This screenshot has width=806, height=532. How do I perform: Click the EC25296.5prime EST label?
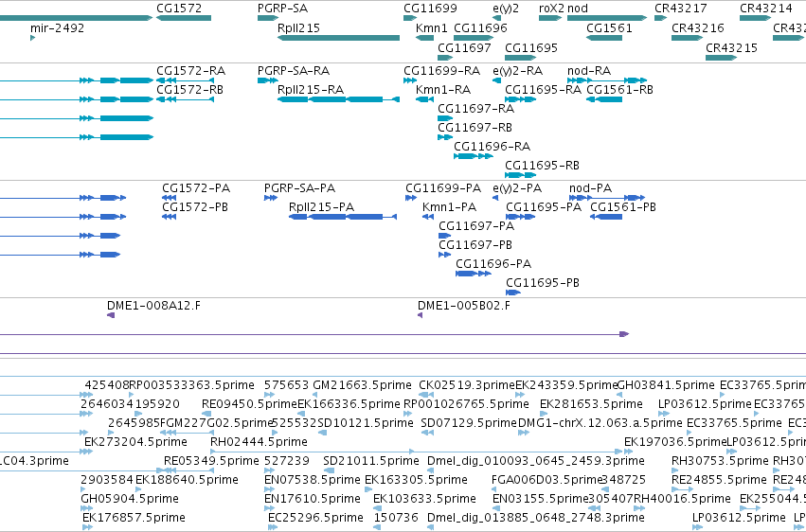point(315,519)
